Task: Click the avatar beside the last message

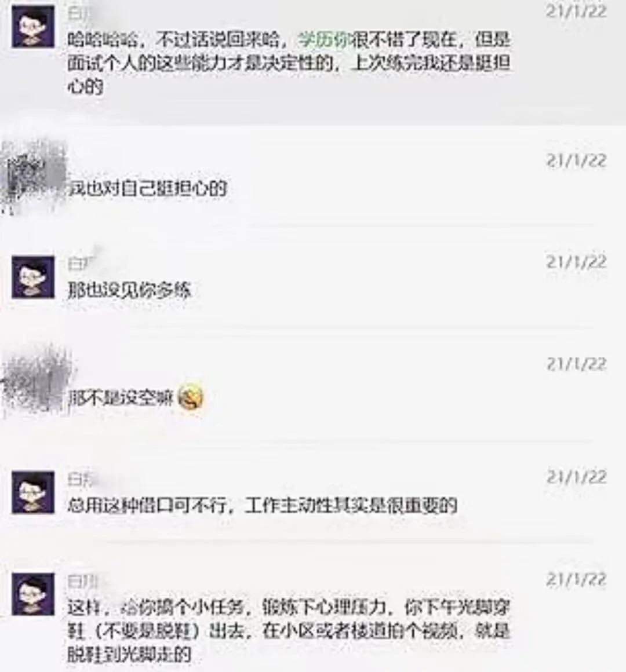Action: click(33, 594)
